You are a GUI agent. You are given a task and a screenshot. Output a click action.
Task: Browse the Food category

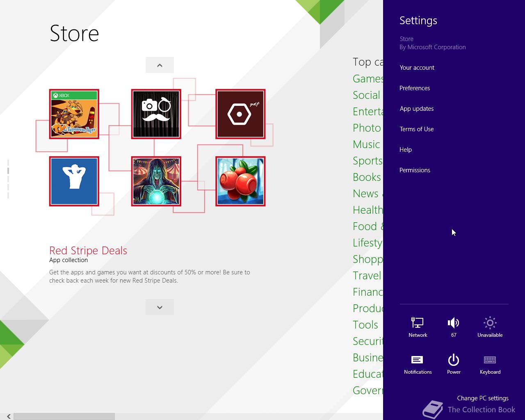pyautogui.click(x=368, y=226)
